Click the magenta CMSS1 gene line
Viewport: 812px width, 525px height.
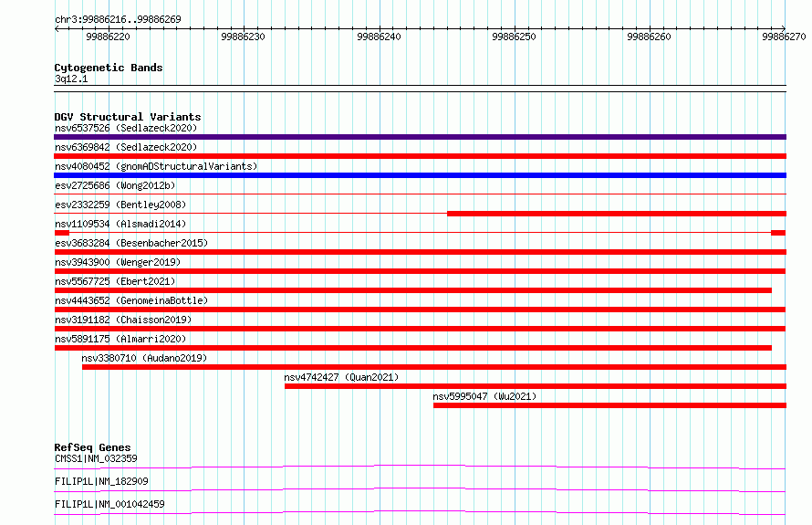420,467
